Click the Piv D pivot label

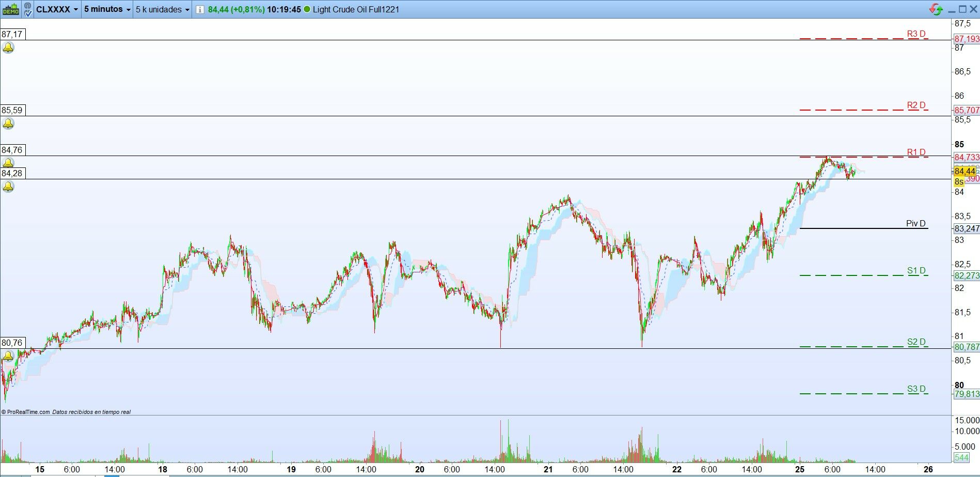pyautogui.click(x=915, y=223)
